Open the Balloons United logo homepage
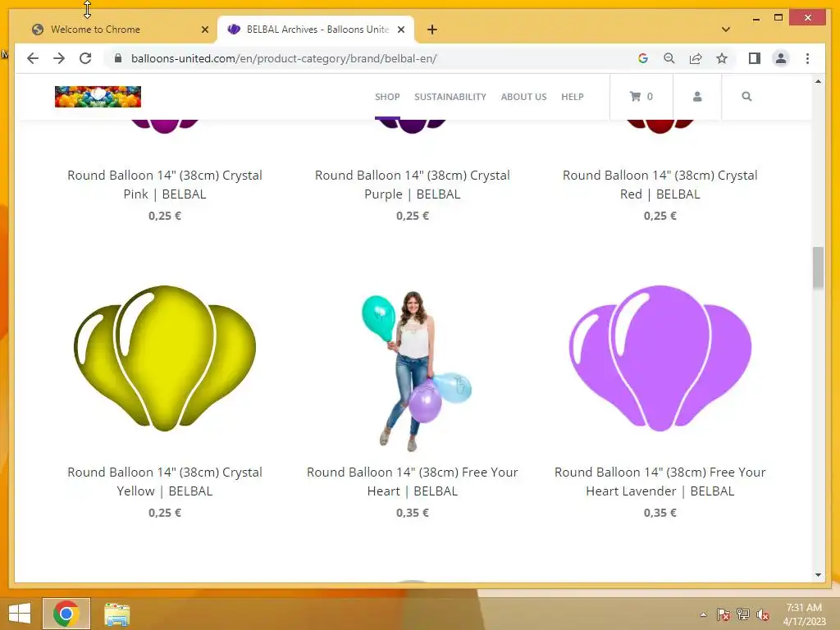The image size is (840, 630). tap(98, 97)
